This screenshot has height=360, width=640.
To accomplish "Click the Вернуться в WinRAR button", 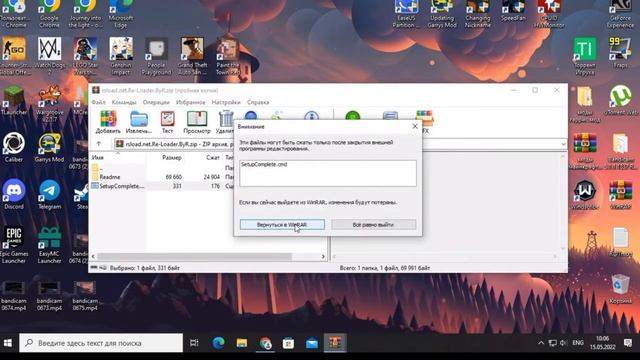I will [x=282, y=224].
